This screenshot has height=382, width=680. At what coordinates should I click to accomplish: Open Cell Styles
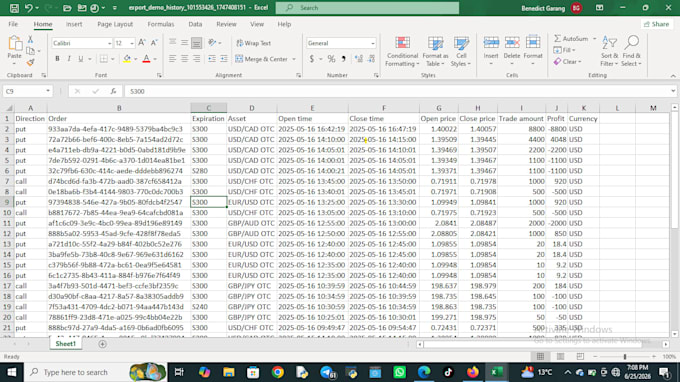(x=461, y=51)
